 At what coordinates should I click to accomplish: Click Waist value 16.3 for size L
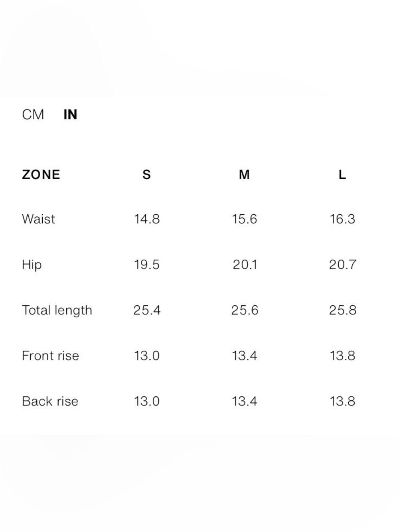pos(342,219)
